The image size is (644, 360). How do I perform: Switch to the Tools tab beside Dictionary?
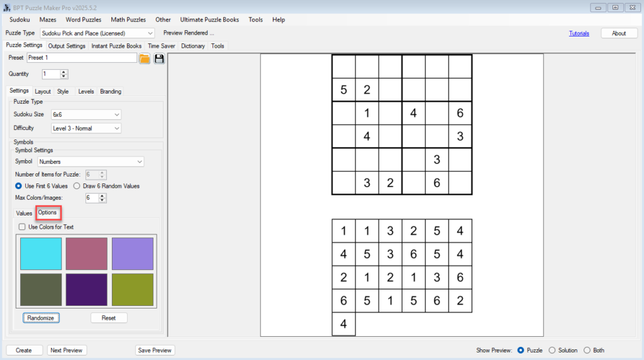click(218, 46)
